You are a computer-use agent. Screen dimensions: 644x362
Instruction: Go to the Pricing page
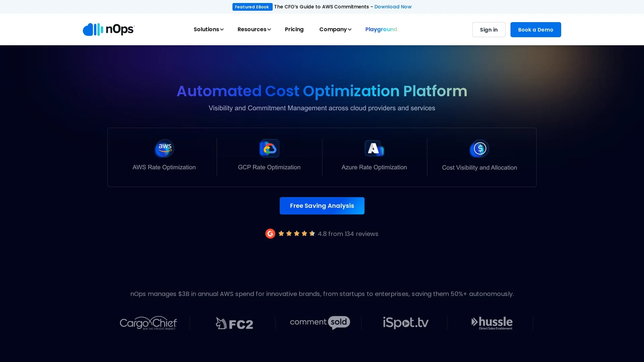(294, 29)
